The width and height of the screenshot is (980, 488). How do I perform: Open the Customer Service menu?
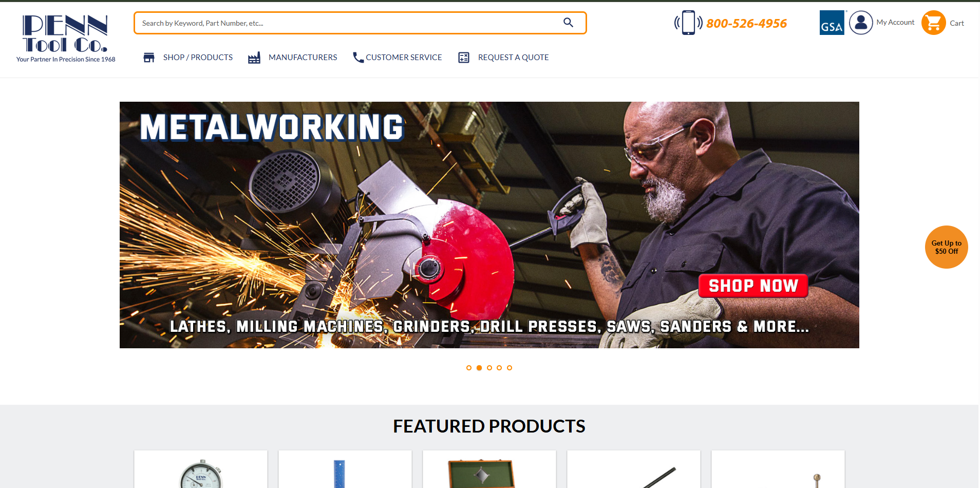point(404,58)
